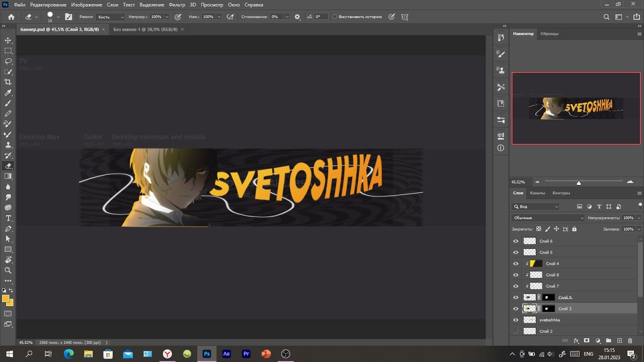Select the Eyedropper tool
The width and height of the screenshot is (644, 362).
tap(8, 93)
